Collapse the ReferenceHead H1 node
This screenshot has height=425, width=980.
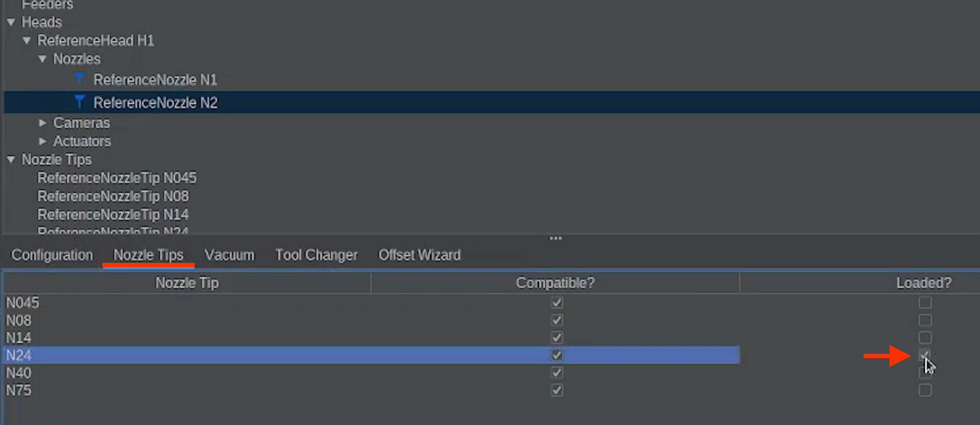click(x=27, y=40)
